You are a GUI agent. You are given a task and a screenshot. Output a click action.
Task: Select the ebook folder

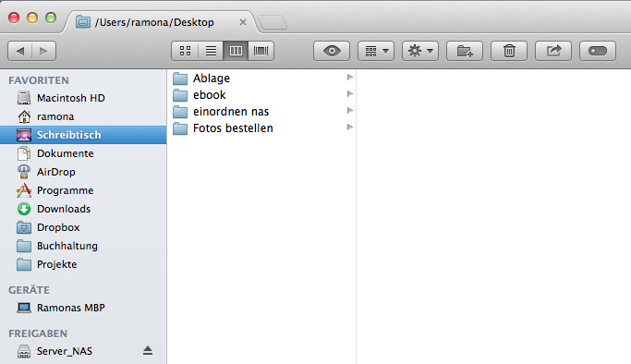point(261,95)
